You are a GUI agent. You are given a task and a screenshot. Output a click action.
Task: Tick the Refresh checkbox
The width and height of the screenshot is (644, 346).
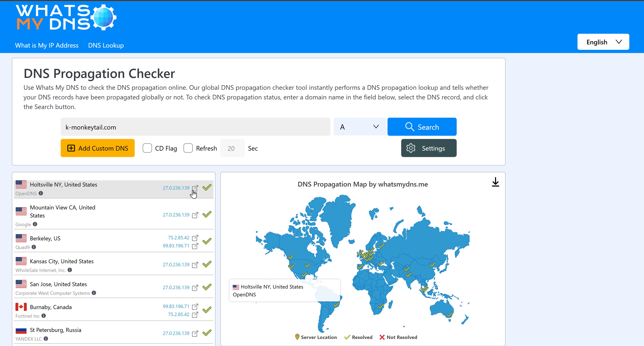pyautogui.click(x=188, y=148)
